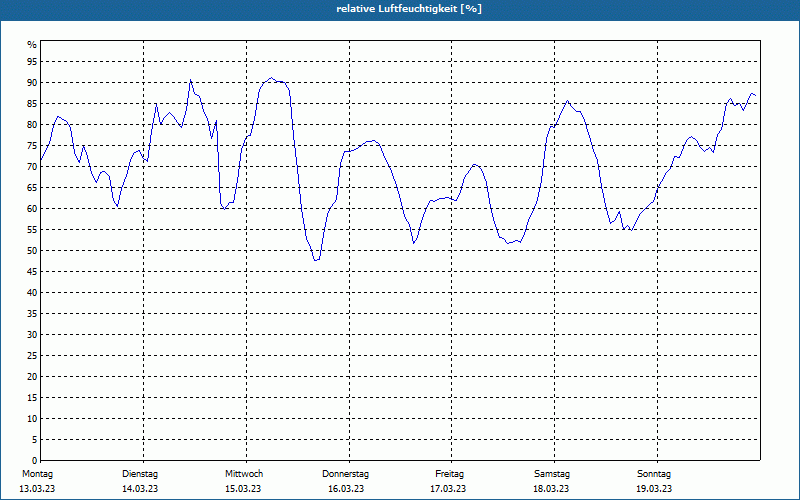The image size is (800, 500).
Task: Click the y-axis value 55
Action: [x=32, y=230]
